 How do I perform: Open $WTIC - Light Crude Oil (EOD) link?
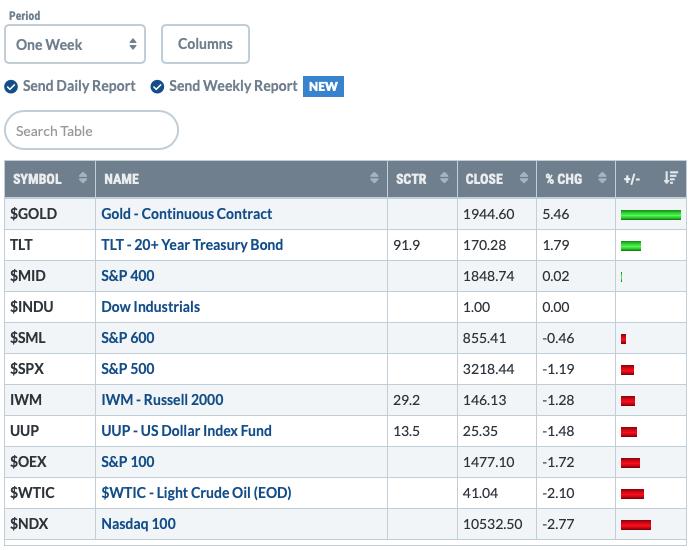(196, 493)
